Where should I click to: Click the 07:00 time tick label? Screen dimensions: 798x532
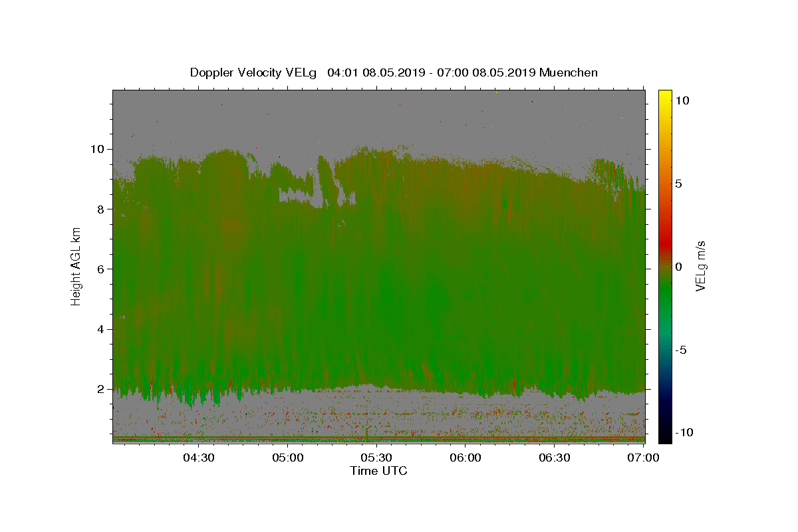643,458
